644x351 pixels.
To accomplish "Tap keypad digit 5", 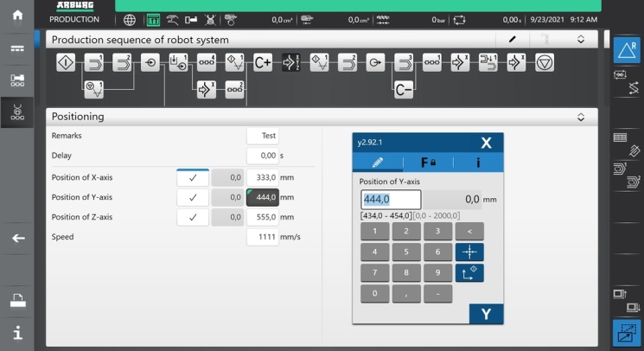I will click(x=406, y=252).
